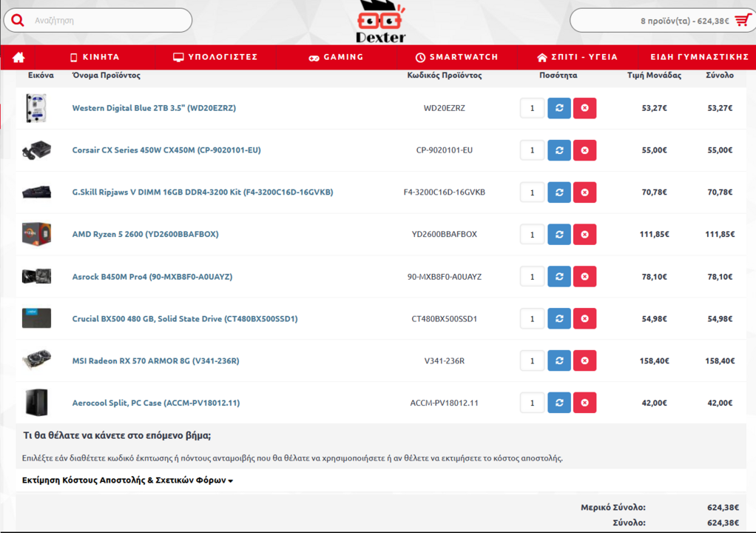
Task: Open Asrock B450M Pro4 product link
Action: click(x=152, y=276)
